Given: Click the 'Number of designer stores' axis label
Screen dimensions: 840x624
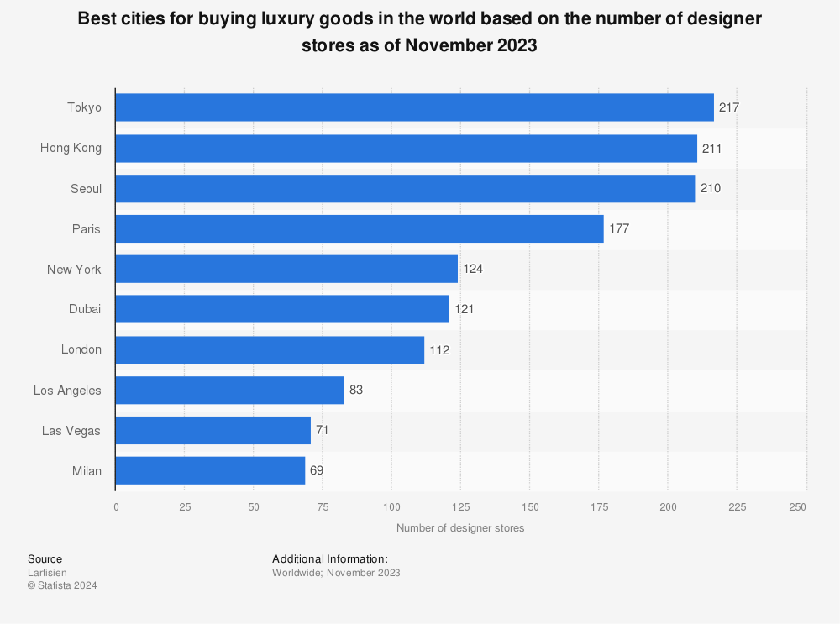Looking at the screenshot, I should tap(460, 528).
